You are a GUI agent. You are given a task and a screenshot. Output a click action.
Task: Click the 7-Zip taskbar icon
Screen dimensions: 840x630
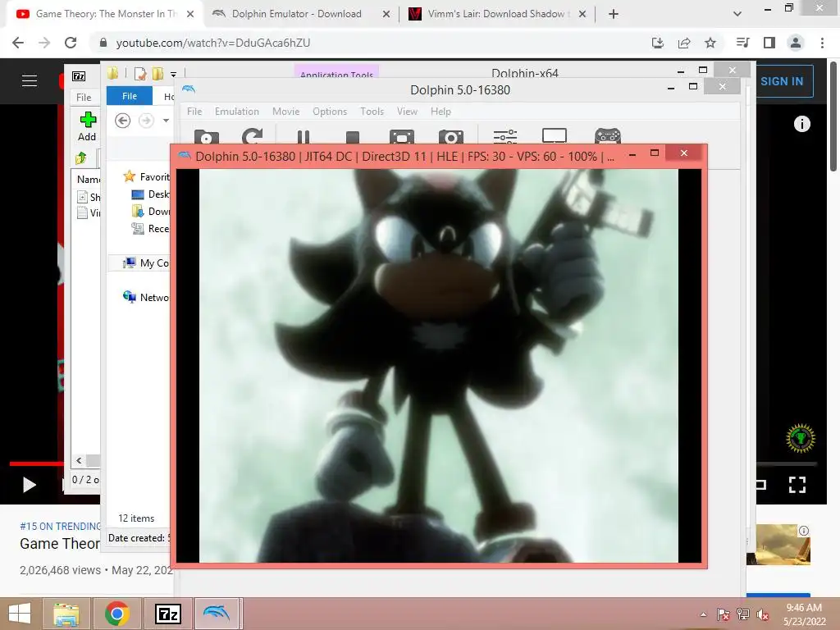click(167, 614)
